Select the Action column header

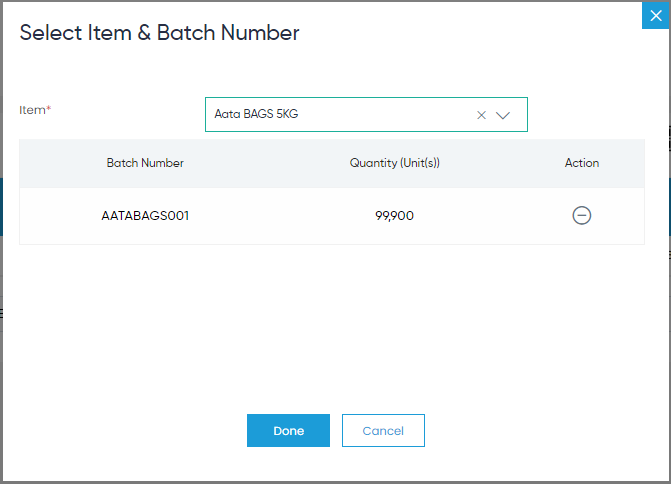(x=582, y=163)
